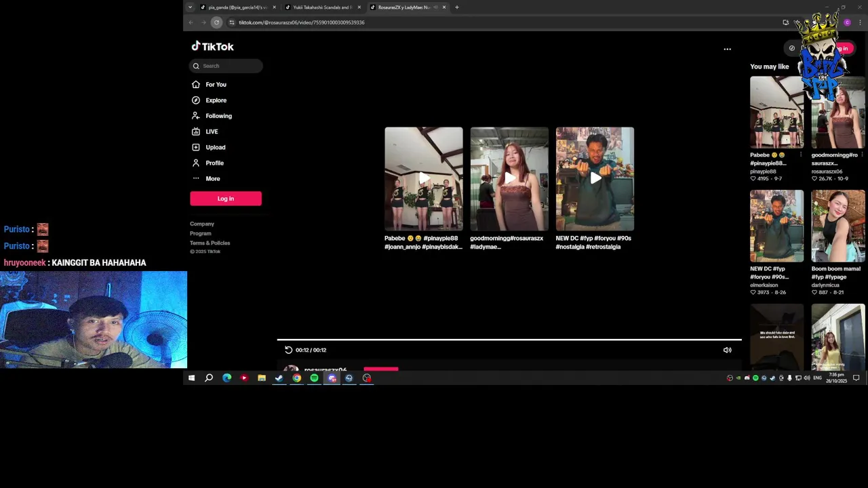Open Google Chrome from the taskbar

(296, 378)
